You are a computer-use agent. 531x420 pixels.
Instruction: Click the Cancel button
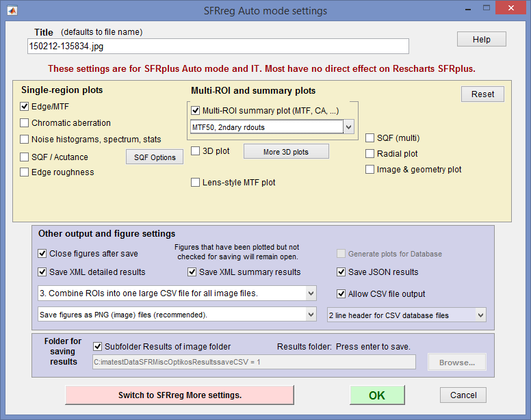(463, 395)
